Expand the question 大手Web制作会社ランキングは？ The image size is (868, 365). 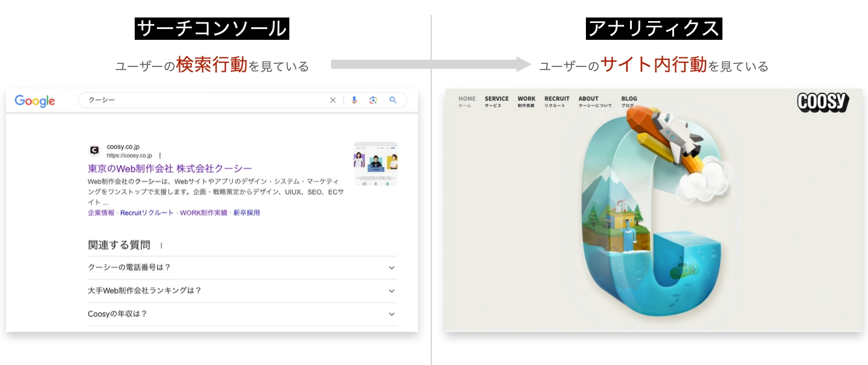[x=242, y=291]
